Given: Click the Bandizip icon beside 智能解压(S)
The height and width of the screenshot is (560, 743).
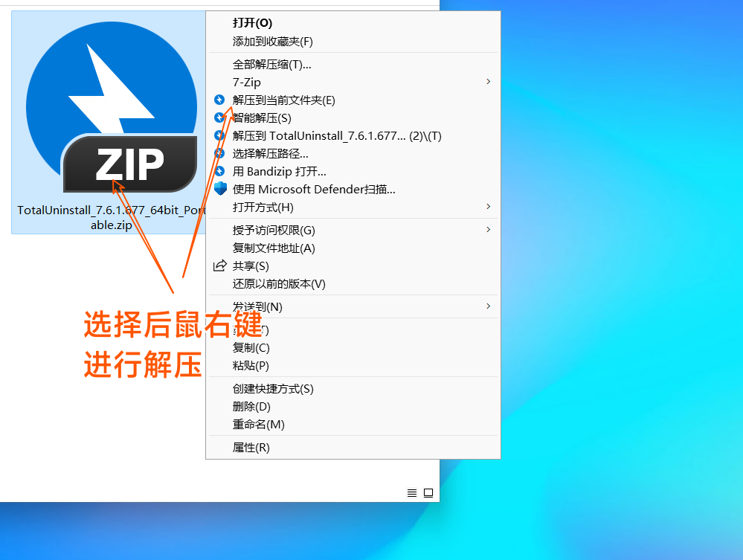Looking at the screenshot, I should point(219,118).
